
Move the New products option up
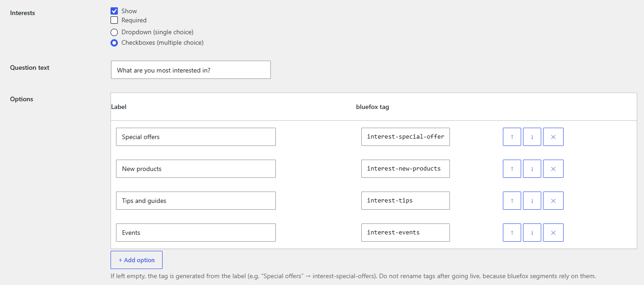[512, 169]
